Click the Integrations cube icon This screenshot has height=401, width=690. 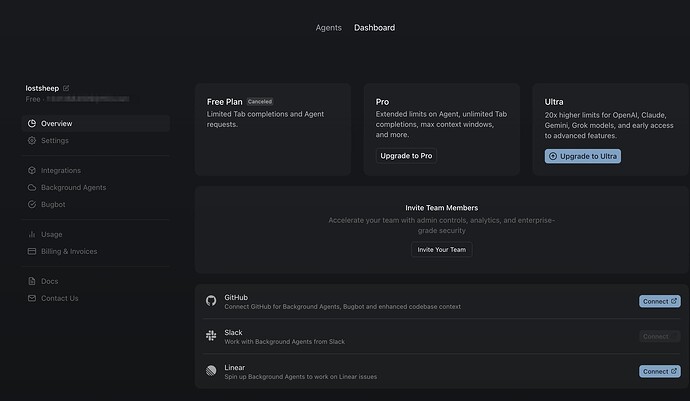click(x=32, y=171)
